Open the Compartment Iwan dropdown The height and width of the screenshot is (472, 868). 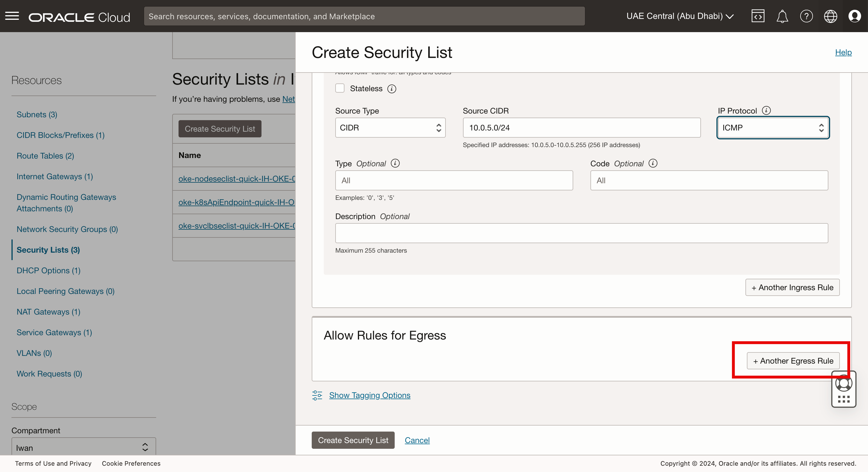(x=84, y=447)
